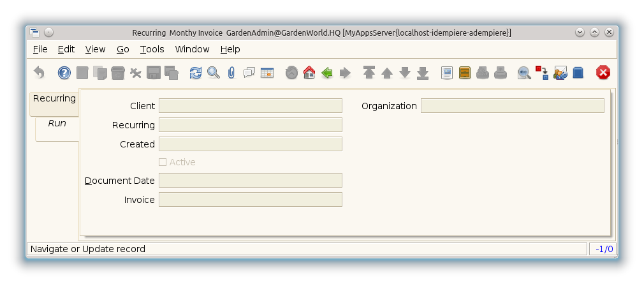Open the File menu
The image size is (644, 284).
click(x=40, y=49)
